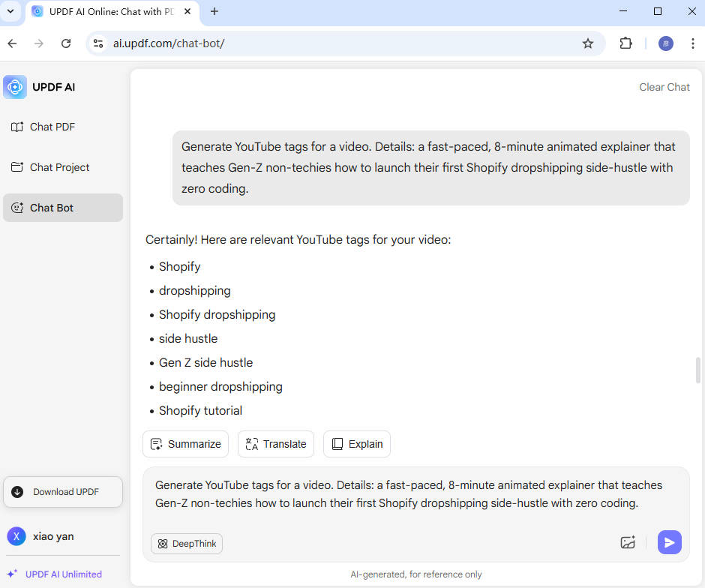Click the DeepThink atom icon

[x=163, y=544]
